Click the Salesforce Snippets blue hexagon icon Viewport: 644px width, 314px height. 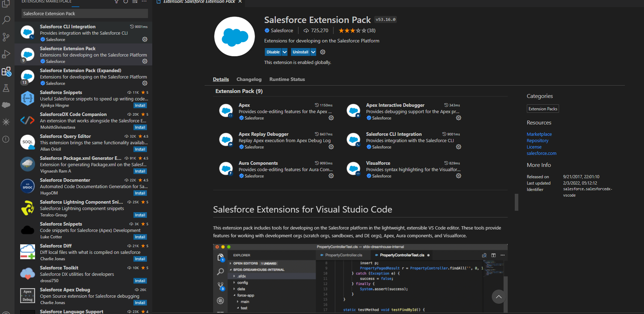tap(28, 99)
